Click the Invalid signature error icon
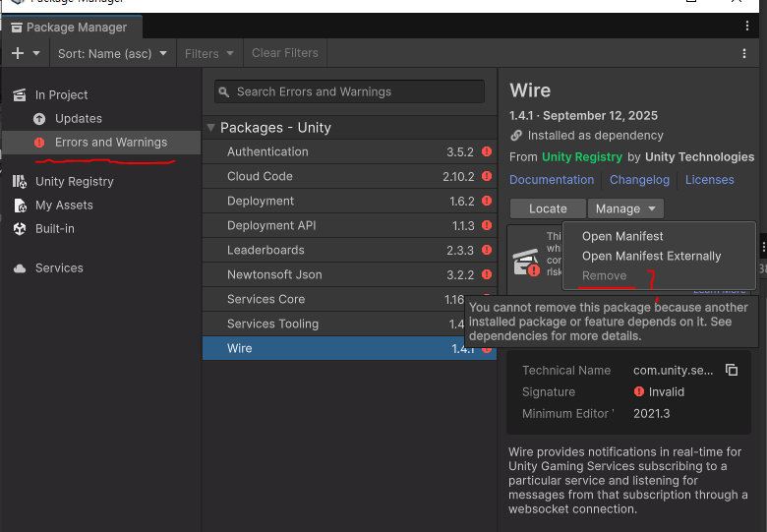 (639, 391)
